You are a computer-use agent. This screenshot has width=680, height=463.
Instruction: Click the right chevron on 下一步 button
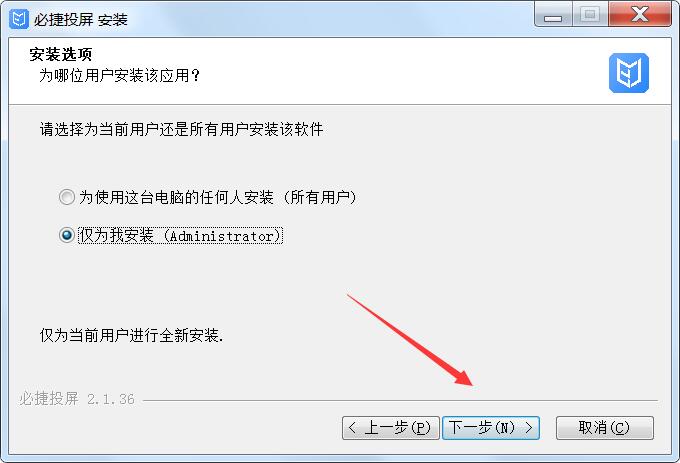(x=529, y=428)
